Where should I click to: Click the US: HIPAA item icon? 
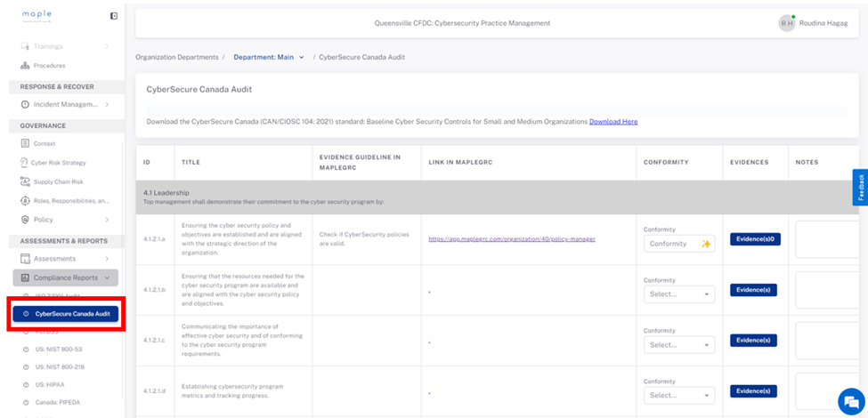[x=26, y=384]
